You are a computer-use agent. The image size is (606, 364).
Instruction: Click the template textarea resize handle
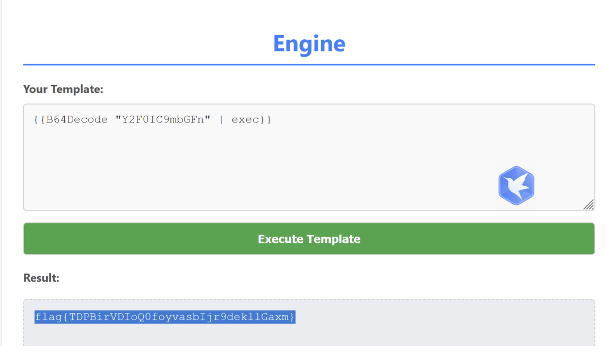588,205
